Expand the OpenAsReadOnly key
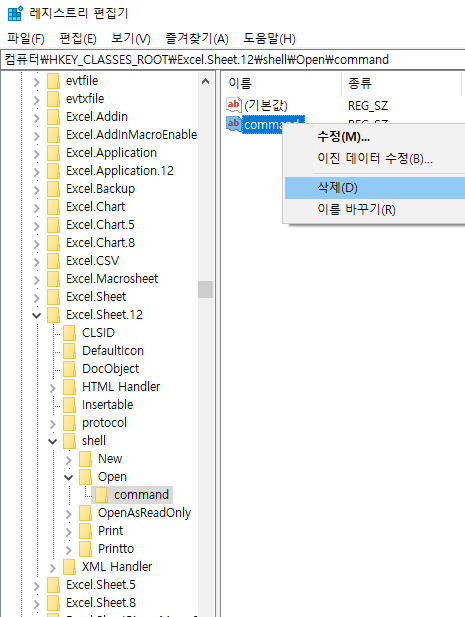Viewport: 465px width, 617px height. coord(69,514)
